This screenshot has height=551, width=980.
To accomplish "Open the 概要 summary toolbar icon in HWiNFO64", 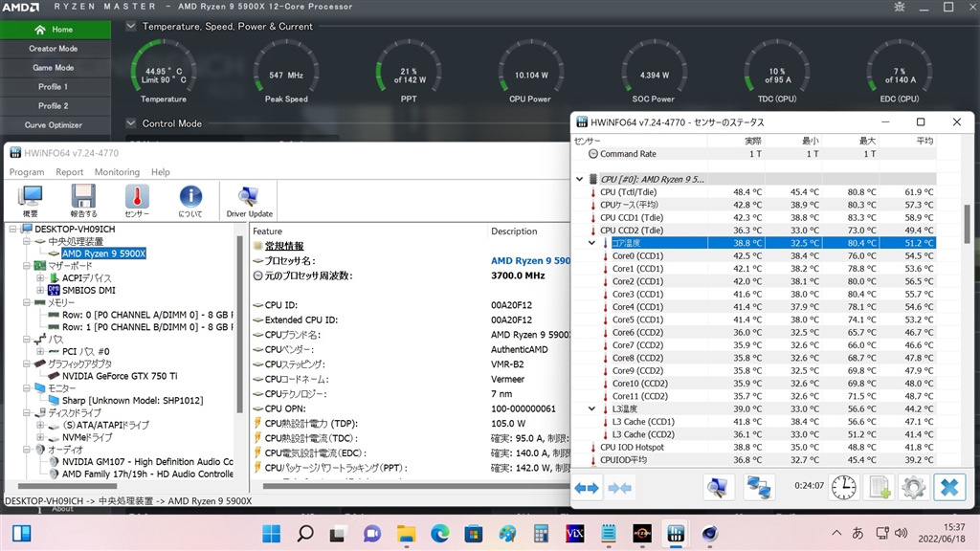I will [x=30, y=201].
